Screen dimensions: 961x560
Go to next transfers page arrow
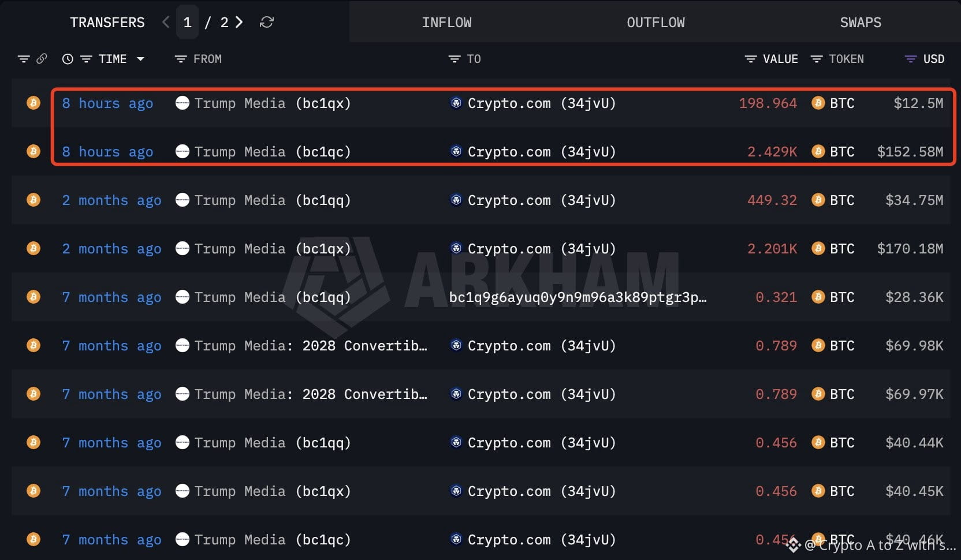tap(239, 22)
